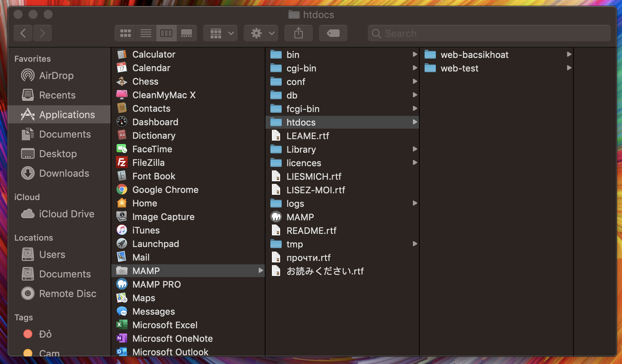The height and width of the screenshot is (364, 622).
Task: Select the FileZilla app icon
Action: click(x=122, y=162)
